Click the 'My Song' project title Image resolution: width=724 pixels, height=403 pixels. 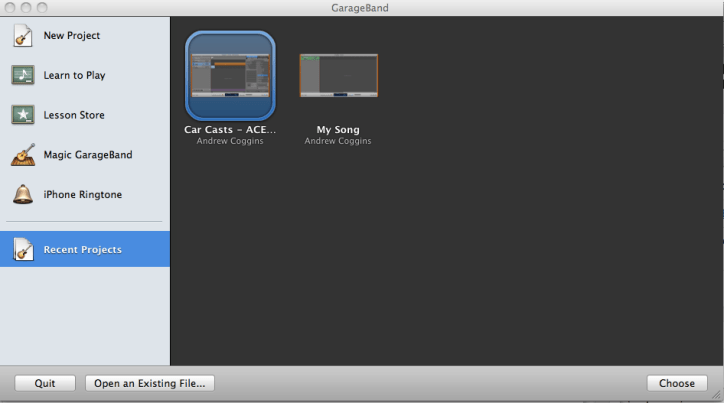(338, 130)
